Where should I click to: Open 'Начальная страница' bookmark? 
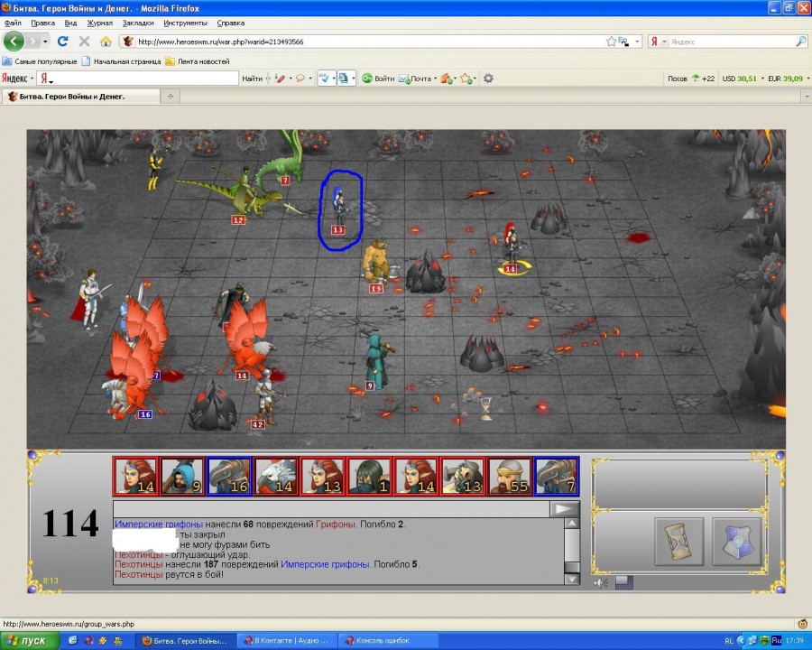click(122, 61)
